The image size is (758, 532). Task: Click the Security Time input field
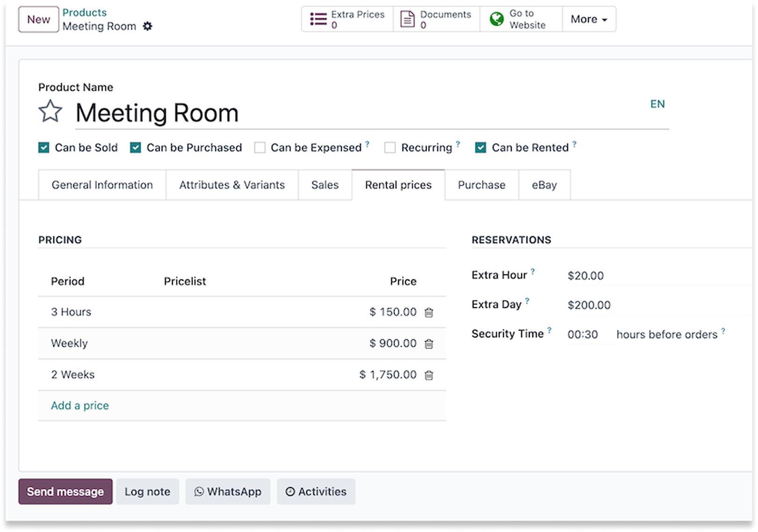point(588,335)
